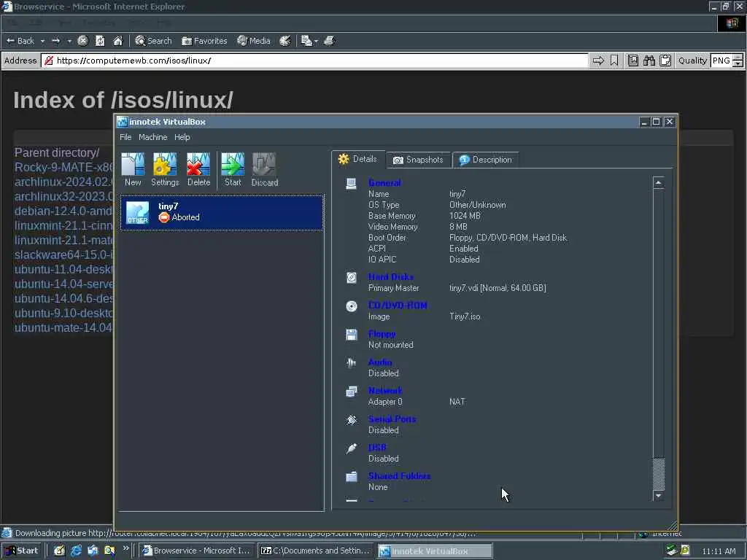The height and width of the screenshot is (560, 747).
Task: Switch to the Details tab
Action: point(358,159)
